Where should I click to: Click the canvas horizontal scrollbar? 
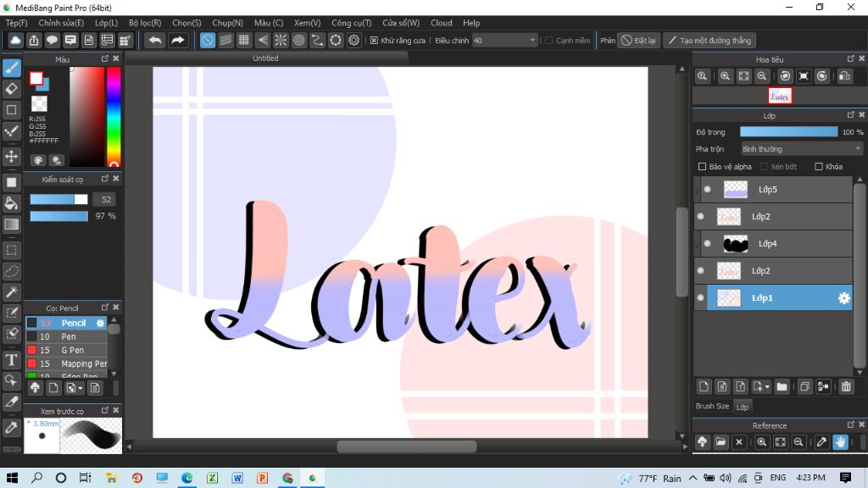(407, 446)
